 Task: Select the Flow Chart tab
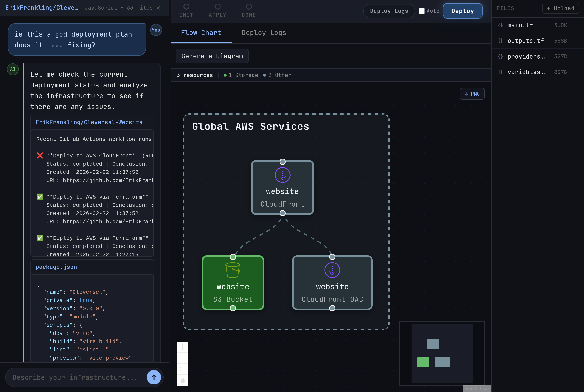coord(201,33)
